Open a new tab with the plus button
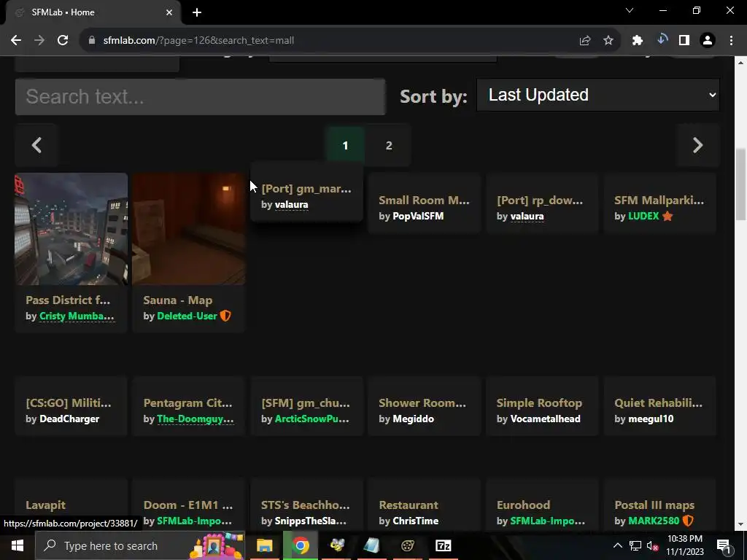 click(x=197, y=12)
